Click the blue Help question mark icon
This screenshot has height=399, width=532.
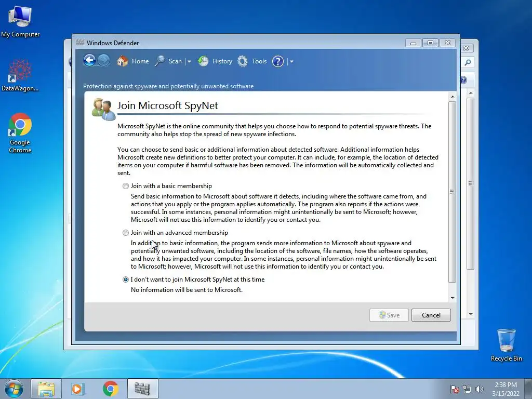click(x=278, y=61)
